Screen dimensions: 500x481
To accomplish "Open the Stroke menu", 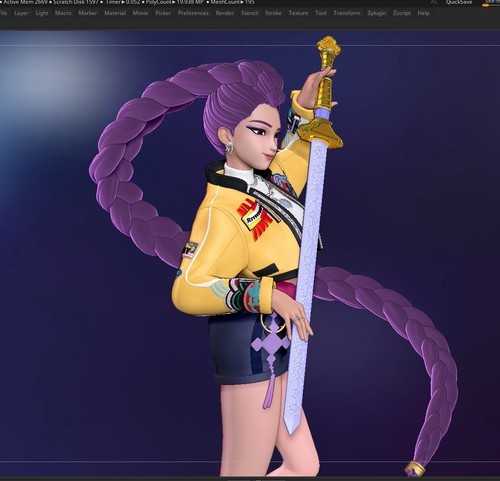I will [x=273, y=13].
